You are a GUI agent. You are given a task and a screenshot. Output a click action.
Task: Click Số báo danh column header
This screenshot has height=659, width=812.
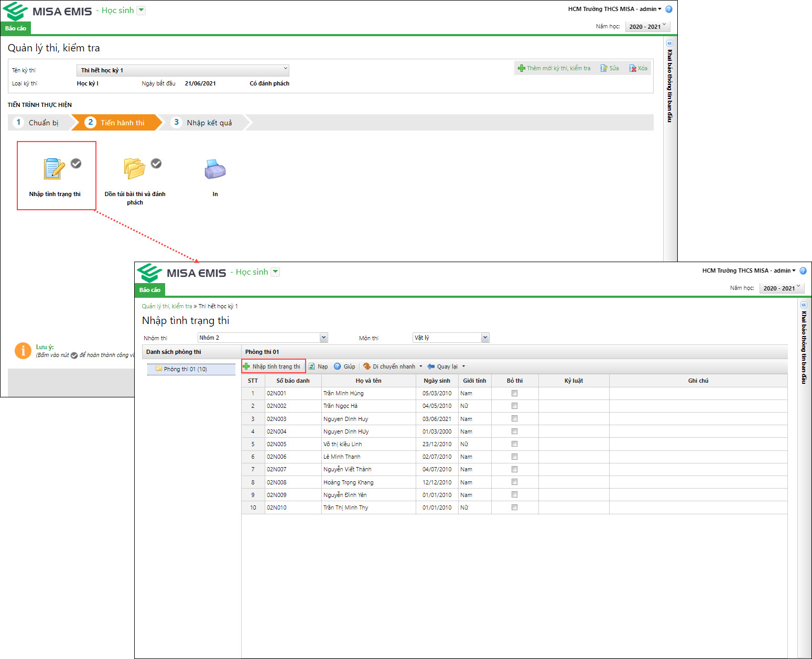click(x=293, y=381)
